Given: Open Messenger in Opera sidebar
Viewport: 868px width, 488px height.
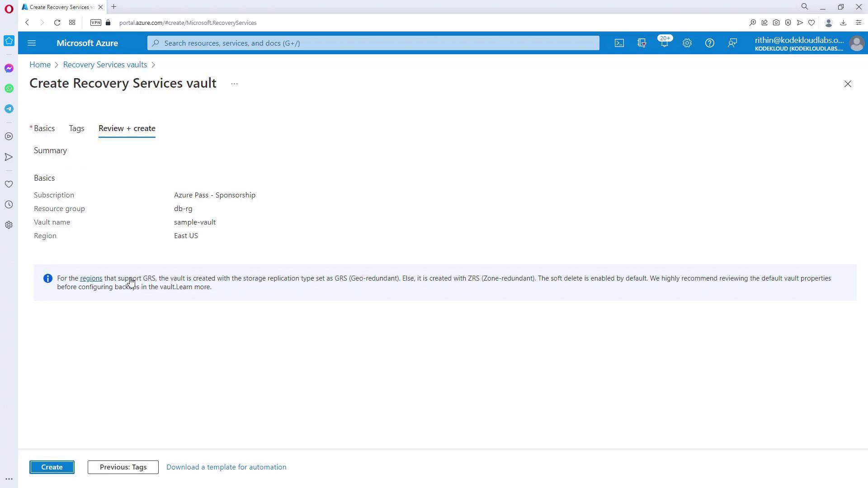Looking at the screenshot, I should [9, 68].
